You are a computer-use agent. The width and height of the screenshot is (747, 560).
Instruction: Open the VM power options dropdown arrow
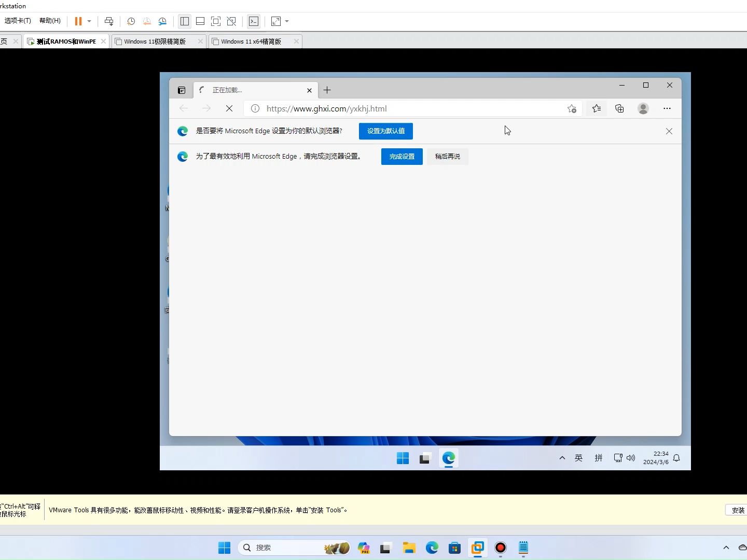coord(89,21)
